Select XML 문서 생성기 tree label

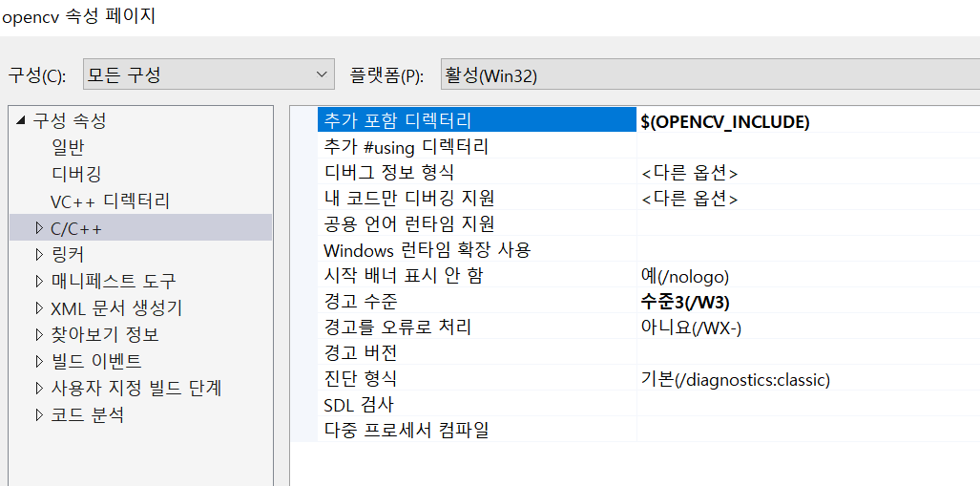click(116, 307)
